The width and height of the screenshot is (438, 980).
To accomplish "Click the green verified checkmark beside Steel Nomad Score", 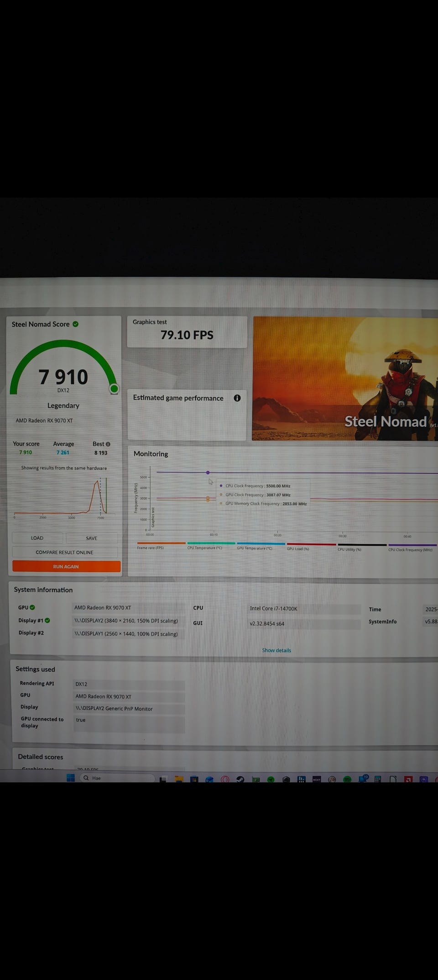I will click(x=76, y=324).
